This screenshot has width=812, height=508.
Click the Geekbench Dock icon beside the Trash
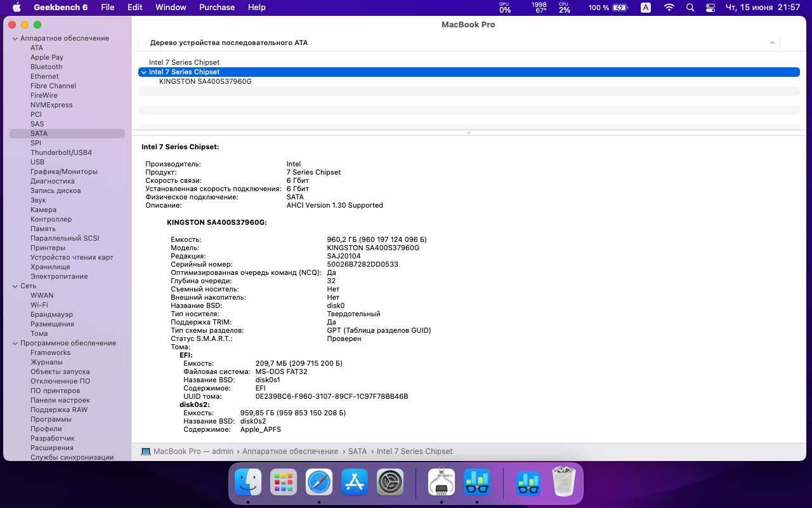pyautogui.click(x=528, y=483)
